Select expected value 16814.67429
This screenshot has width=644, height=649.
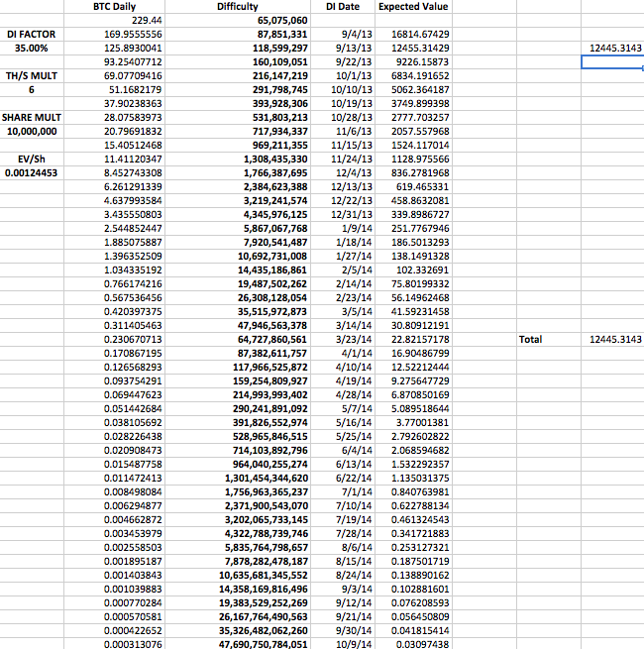point(413,35)
